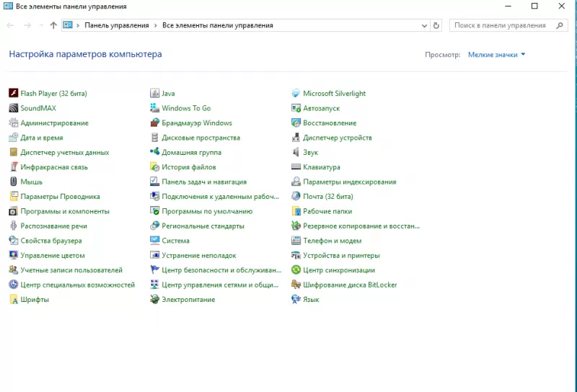Click the Автозапуск icon
Image resolution: width=577 pixels, height=392 pixels.
[x=296, y=108]
